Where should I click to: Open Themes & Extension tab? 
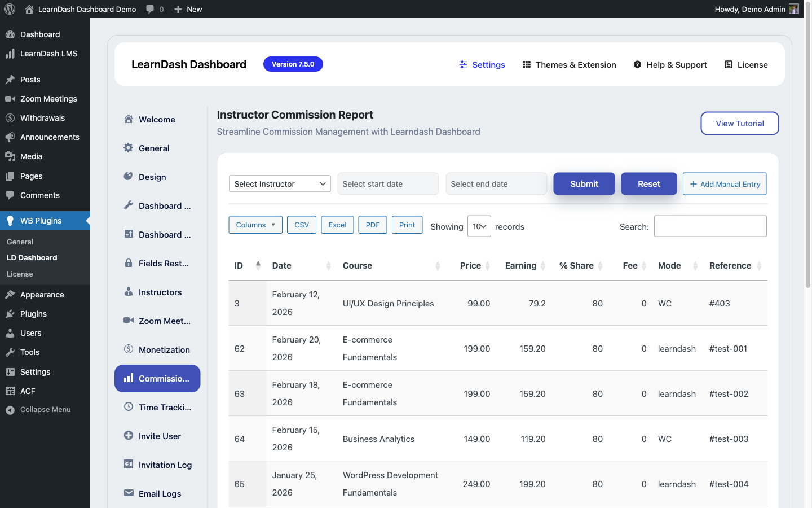pos(569,65)
